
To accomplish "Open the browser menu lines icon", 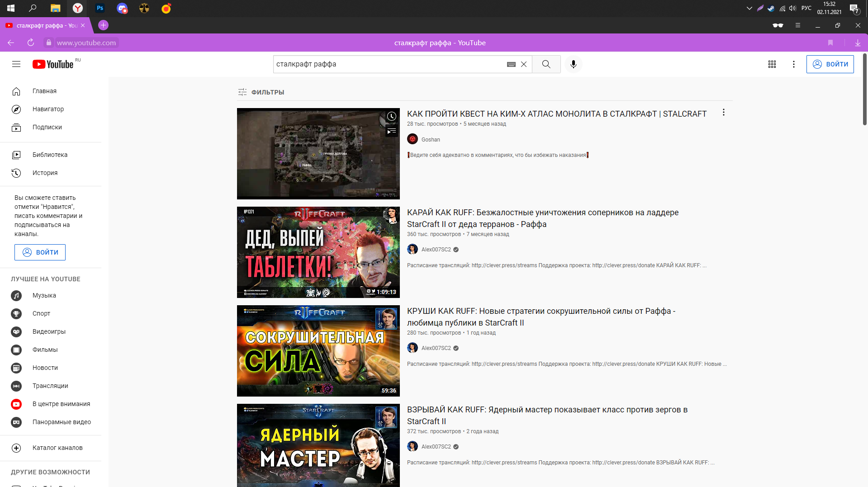I will click(x=798, y=25).
